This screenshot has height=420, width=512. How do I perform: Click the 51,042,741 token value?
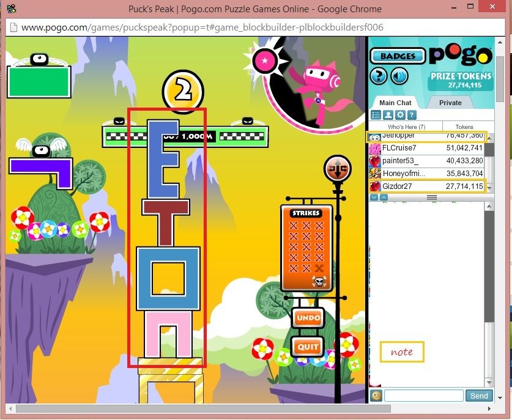(x=464, y=148)
